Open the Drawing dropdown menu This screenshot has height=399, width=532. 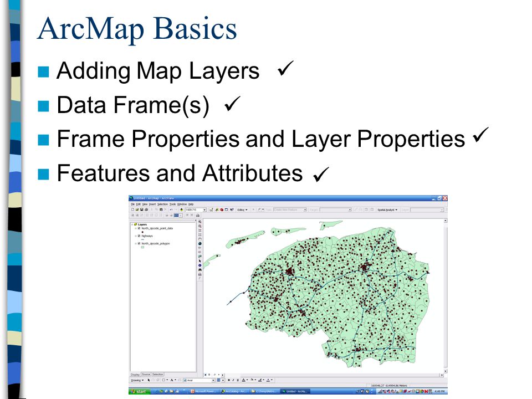click(137, 380)
